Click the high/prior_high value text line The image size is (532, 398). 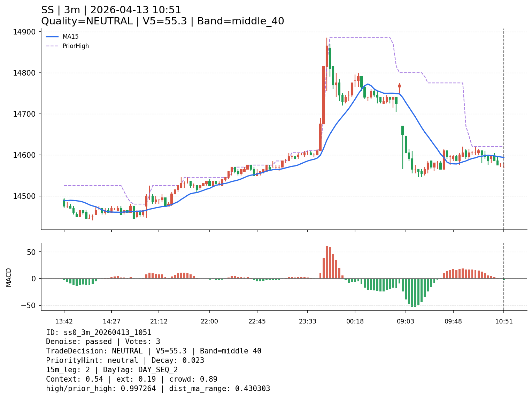[158, 389]
